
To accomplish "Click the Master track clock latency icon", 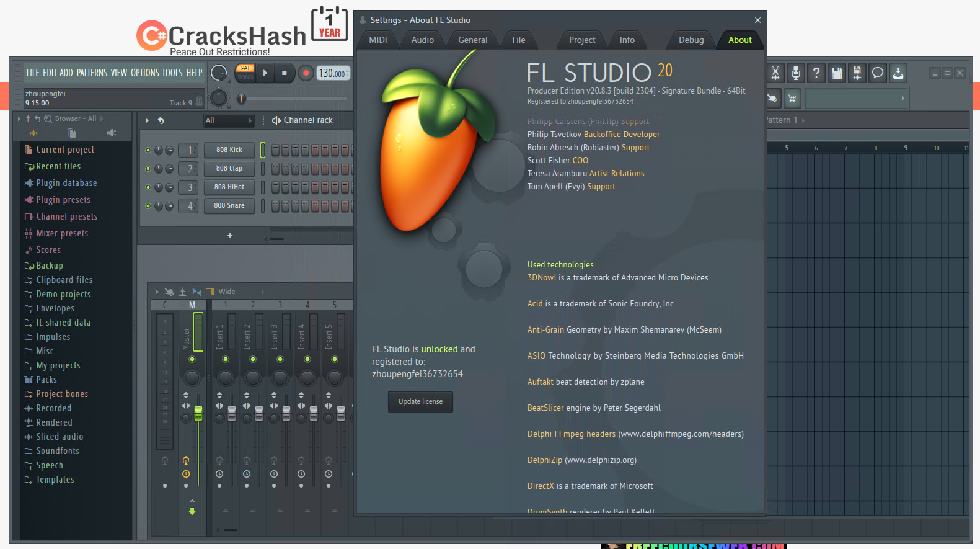I will tap(186, 474).
